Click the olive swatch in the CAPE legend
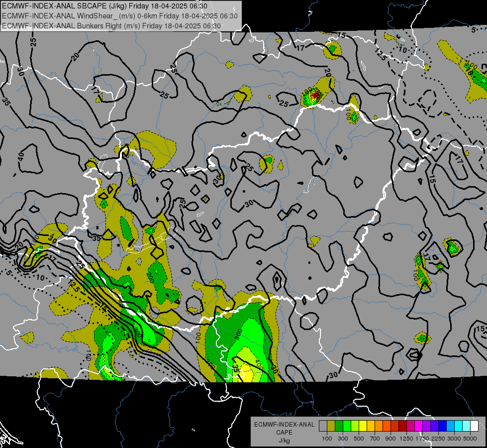 point(331,426)
